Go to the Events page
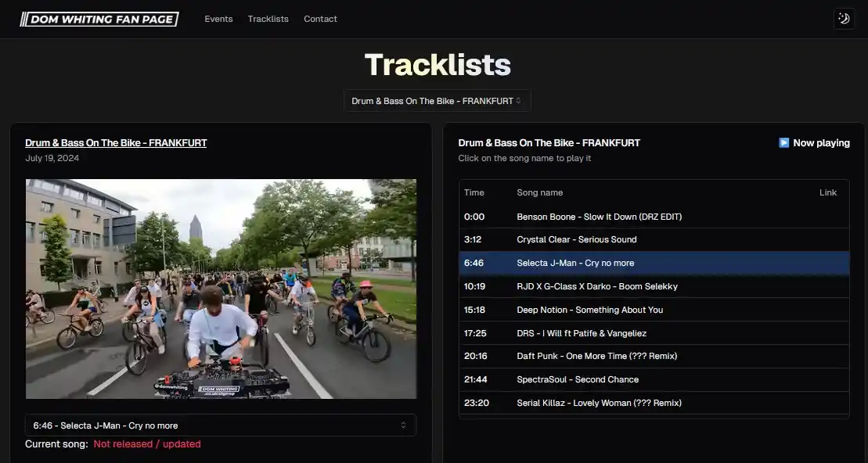 point(218,19)
